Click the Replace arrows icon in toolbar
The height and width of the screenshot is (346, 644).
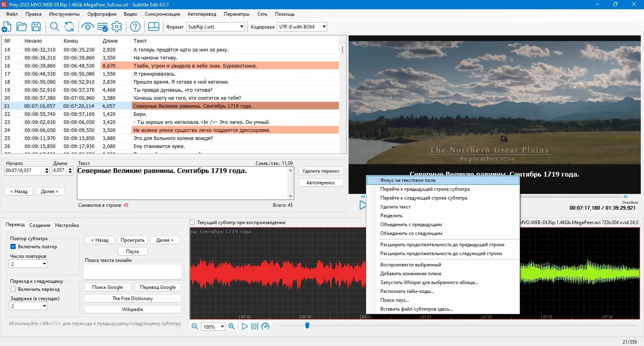pyautogui.click(x=69, y=27)
